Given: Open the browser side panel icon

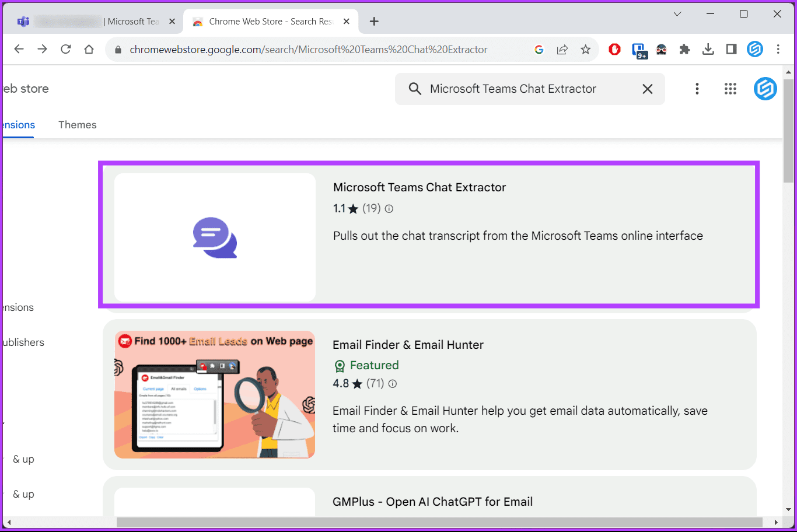Looking at the screenshot, I should coord(731,50).
